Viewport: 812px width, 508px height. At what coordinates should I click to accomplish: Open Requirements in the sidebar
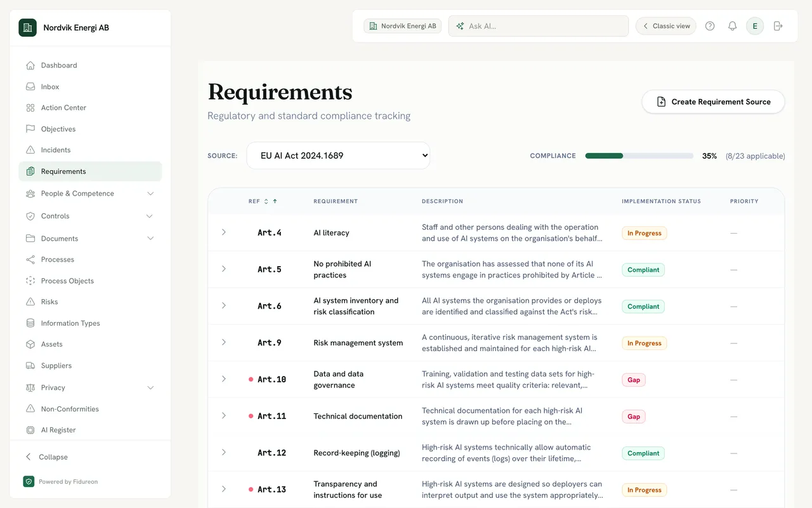90,171
